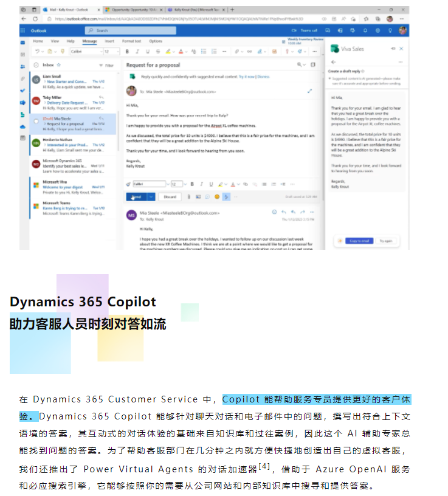Pop out the reply with expand arrows

[x=309, y=91]
